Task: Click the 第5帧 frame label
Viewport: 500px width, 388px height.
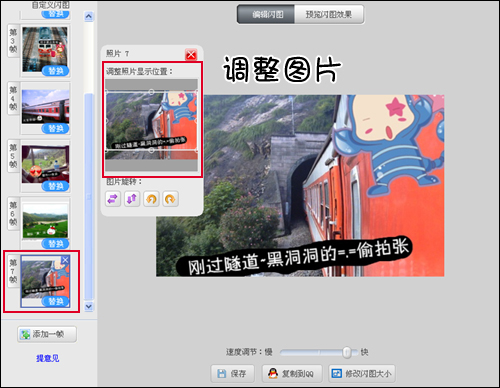Action: point(13,156)
